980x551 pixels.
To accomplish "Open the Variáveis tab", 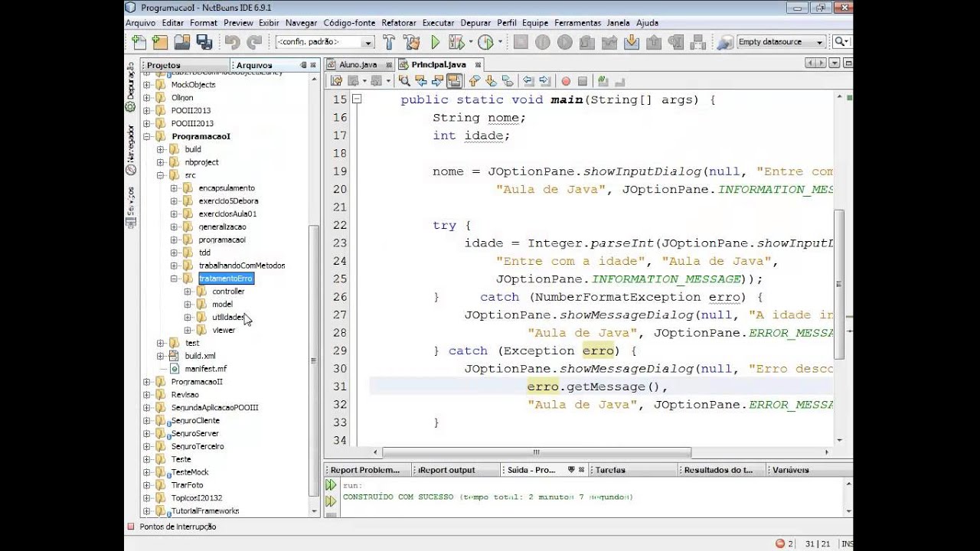I will tap(791, 470).
